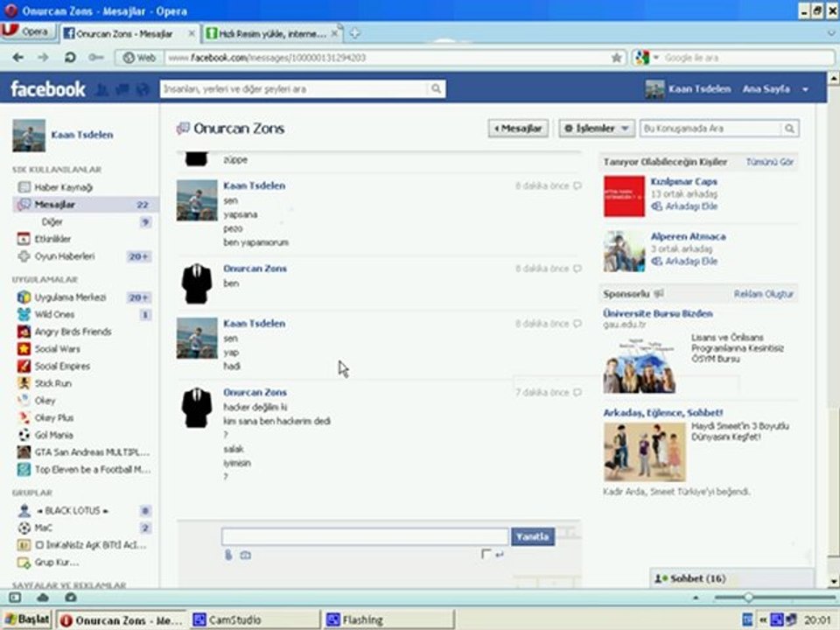This screenshot has height=630, width=840.
Task: Open the Sohbet (16) chat bar
Action: pos(731,579)
